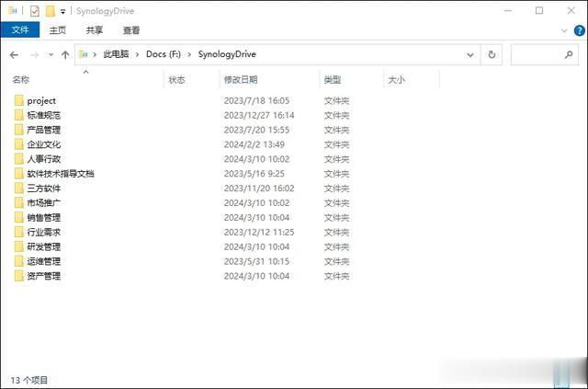
Task: Click the date 2023/7/18 16:05
Action: pos(256,100)
